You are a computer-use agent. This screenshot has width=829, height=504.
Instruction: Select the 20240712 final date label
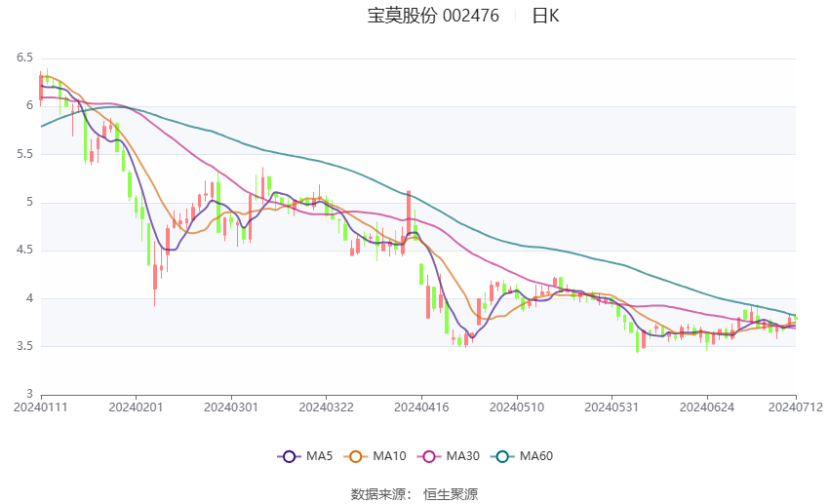[796, 407]
